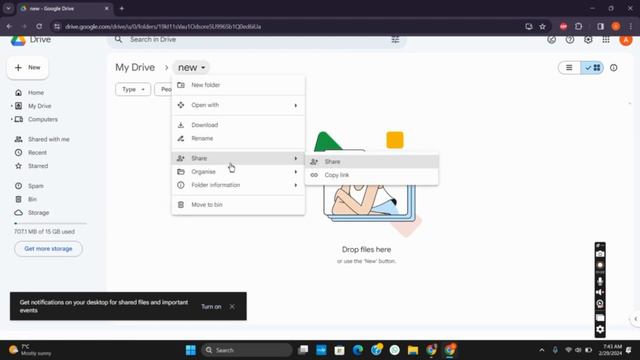The width and height of the screenshot is (640, 360).
Task: Click Share in the submenu
Action: (x=372, y=162)
